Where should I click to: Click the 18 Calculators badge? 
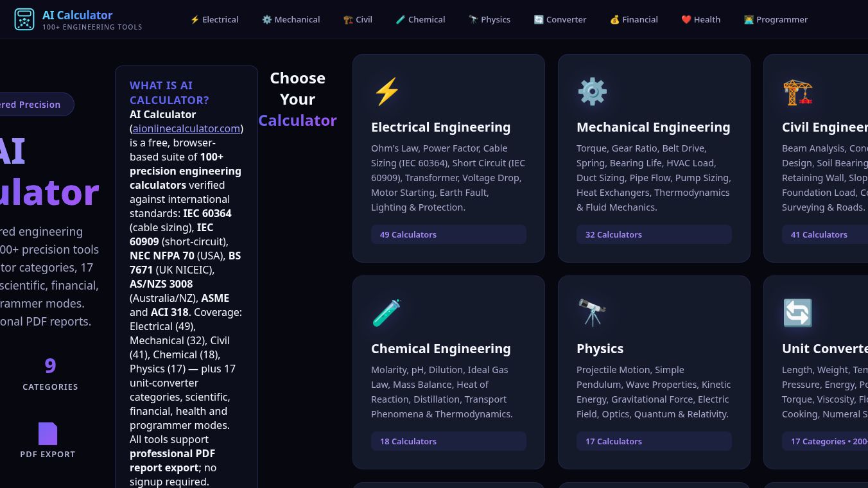pos(449,441)
